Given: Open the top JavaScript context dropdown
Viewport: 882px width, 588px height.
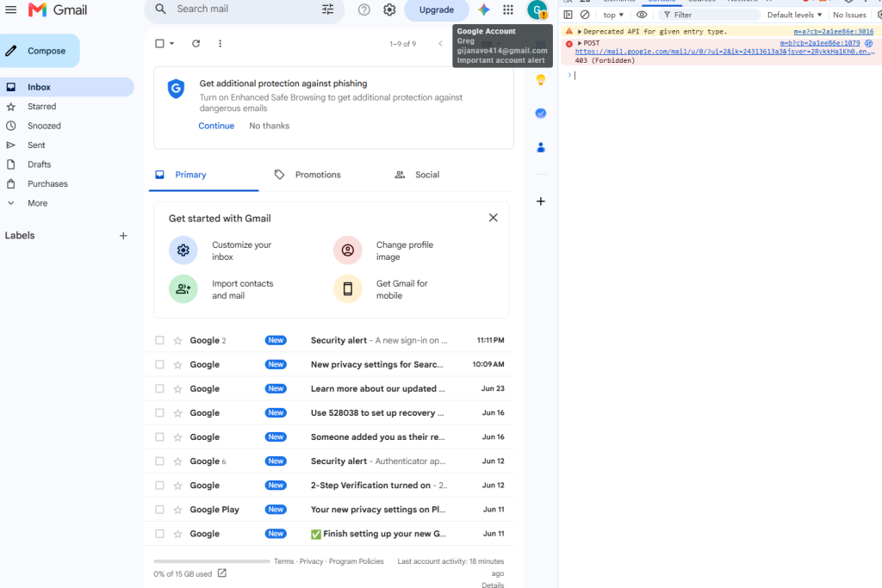Looking at the screenshot, I should point(613,15).
